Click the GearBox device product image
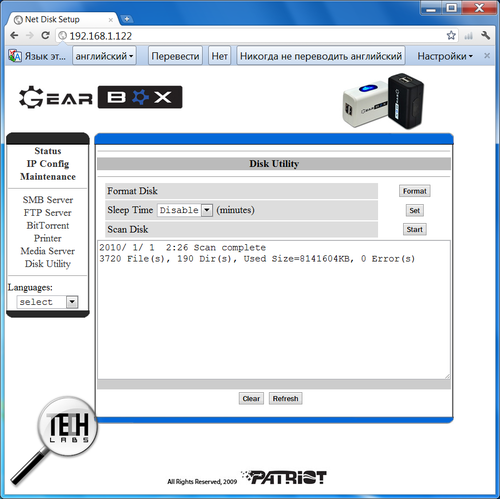500x499 pixels. (x=383, y=101)
